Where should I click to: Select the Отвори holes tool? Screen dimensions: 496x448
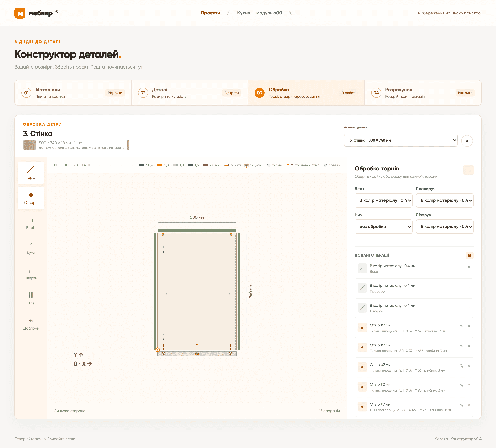coord(31,198)
